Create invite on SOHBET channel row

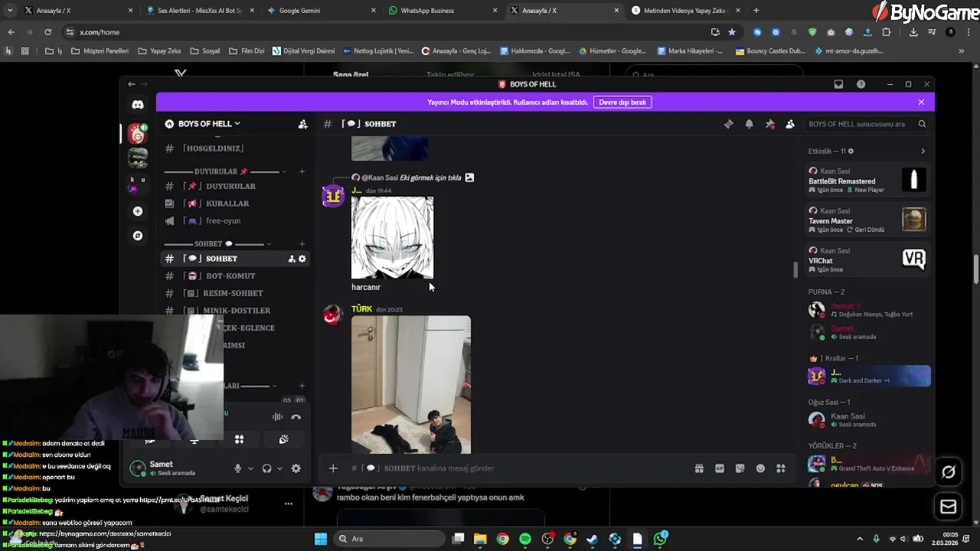click(292, 259)
